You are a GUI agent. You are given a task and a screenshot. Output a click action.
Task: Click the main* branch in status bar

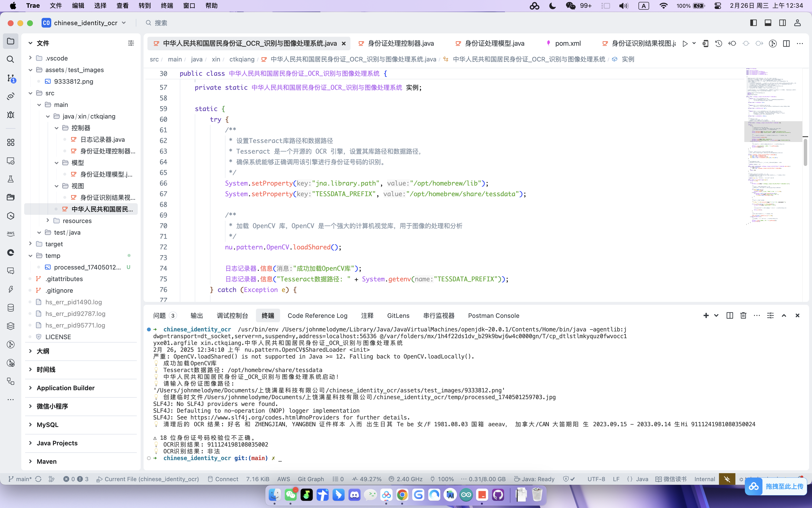click(20, 479)
